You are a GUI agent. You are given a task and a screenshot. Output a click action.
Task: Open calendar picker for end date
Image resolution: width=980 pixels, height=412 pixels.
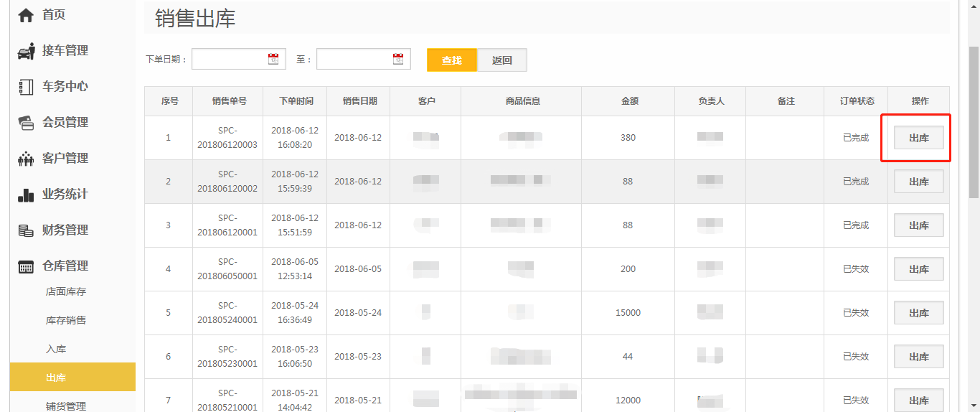coord(398,60)
